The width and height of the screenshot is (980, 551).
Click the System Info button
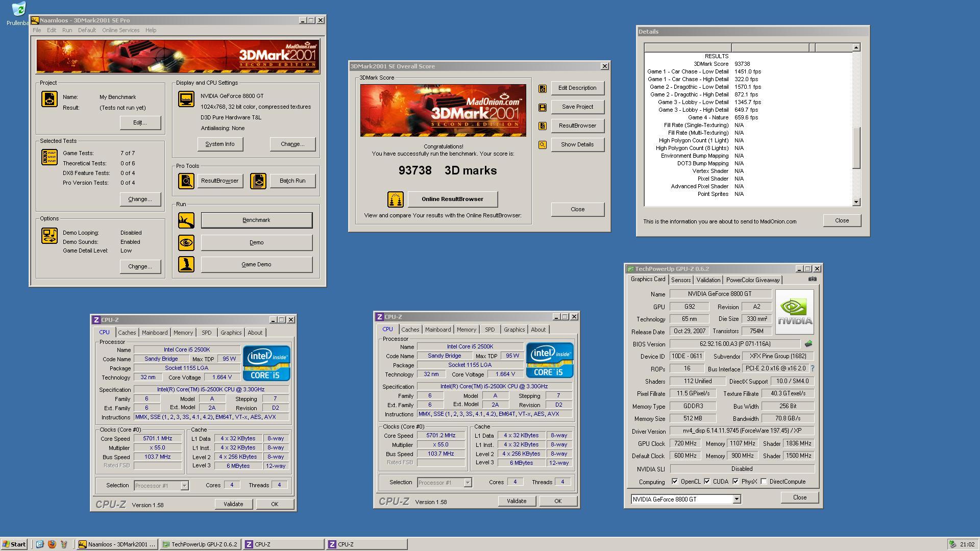(220, 144)
